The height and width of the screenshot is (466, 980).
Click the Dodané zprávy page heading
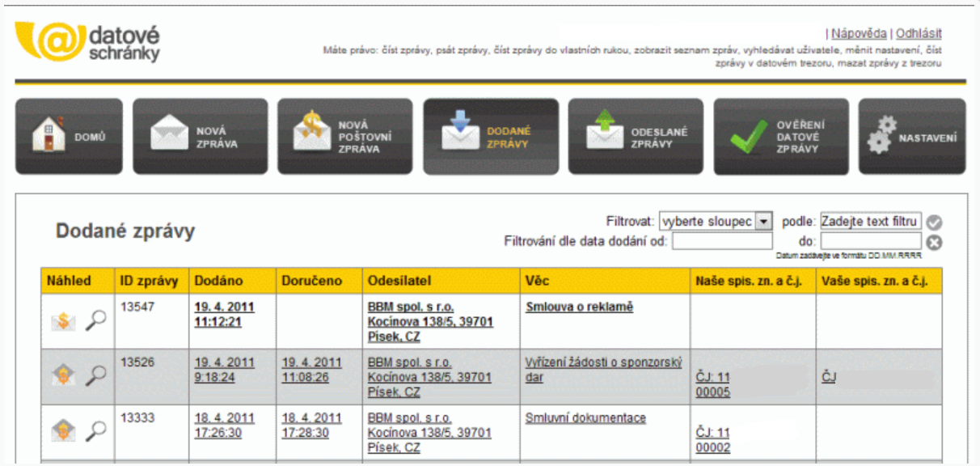pyautogui.click(x=125, y=231)
